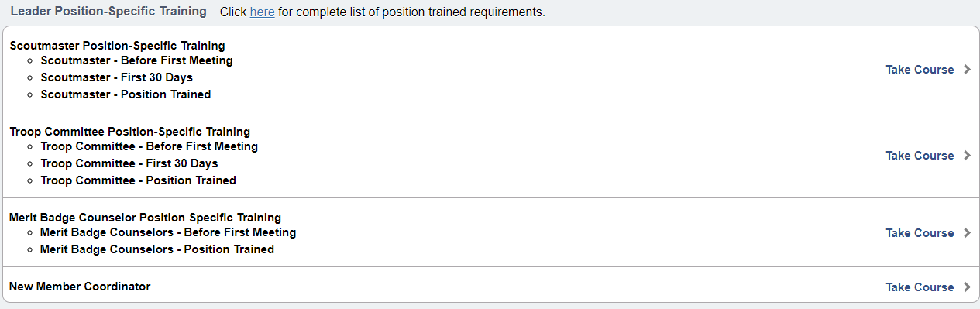Click the chevron arrow in New Member Coordinator row
Viewport: 980px width, 309px height.
pyautogui.click(x=966, y=287)
